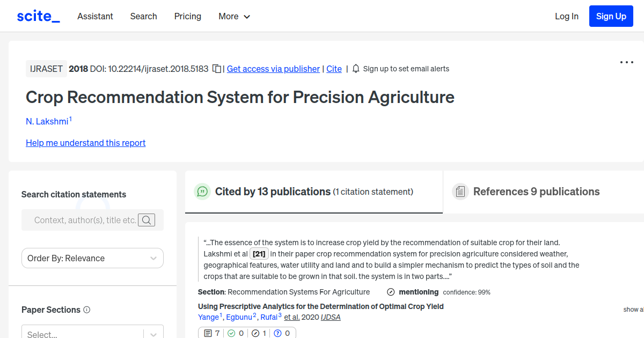Screen dimensions: 644x338
Task: Click Help me understand this report
Action: tap(85, 143)
